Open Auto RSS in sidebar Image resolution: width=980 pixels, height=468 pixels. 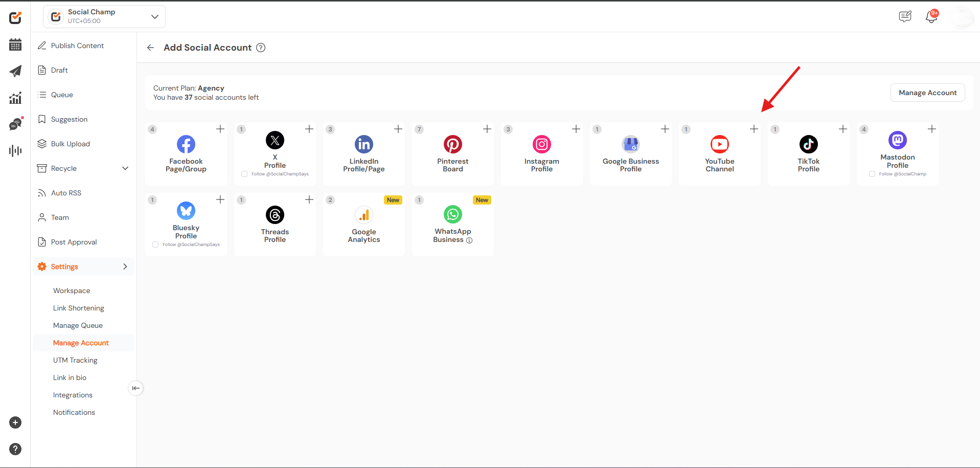[66, 193]
